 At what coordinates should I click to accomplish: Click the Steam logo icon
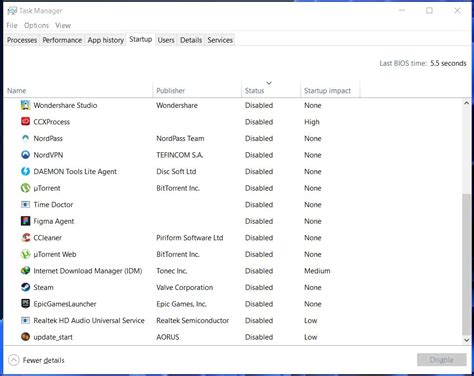[x=25, y=287]
